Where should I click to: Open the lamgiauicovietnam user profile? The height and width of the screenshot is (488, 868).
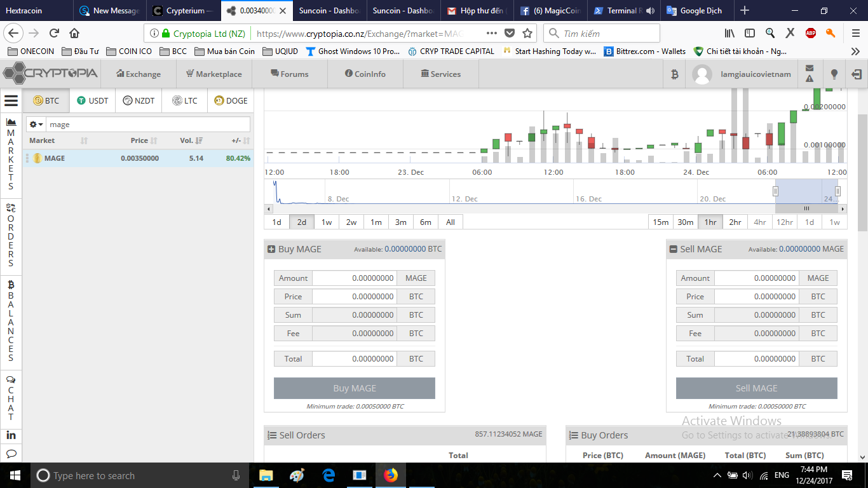pos(742,74)
